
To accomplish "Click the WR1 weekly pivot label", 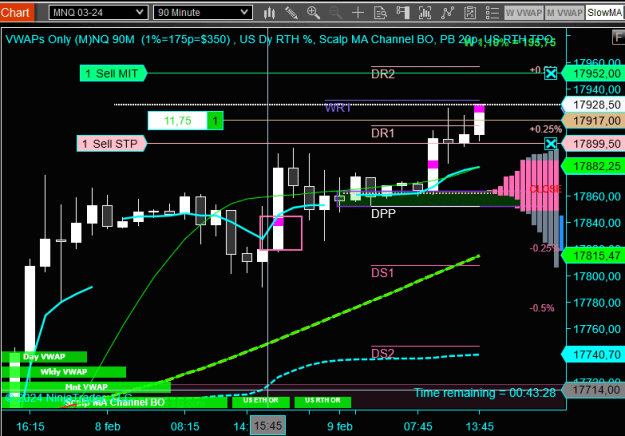I will (338, 108).
